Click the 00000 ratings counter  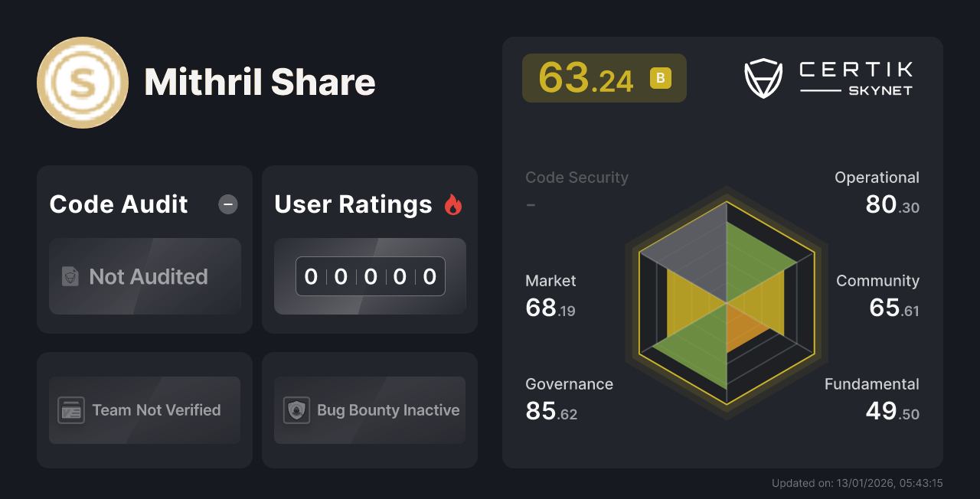pyautogui.click(x=370, y=276)
